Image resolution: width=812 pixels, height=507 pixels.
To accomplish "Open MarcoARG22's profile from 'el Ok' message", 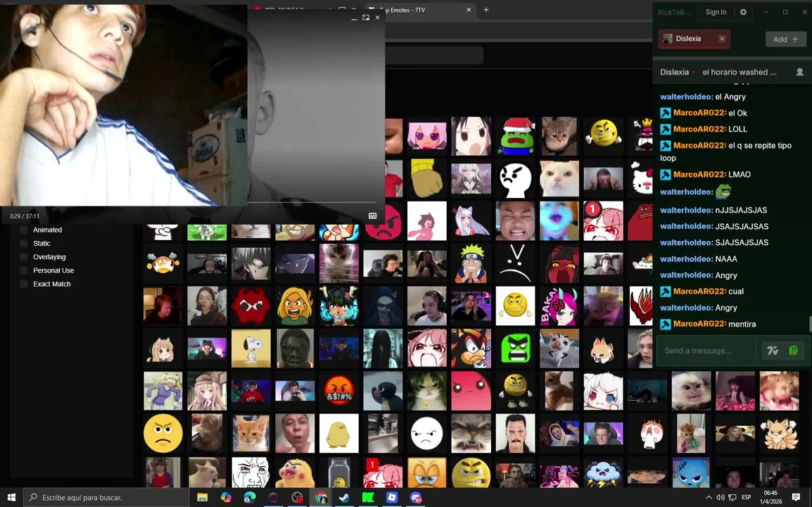I will pyautogui.click(x=699, y=113).
